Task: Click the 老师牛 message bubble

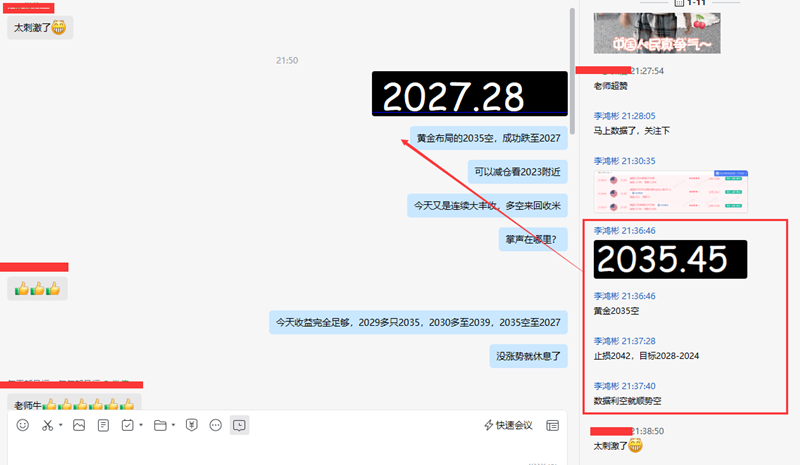Action: 74,403
